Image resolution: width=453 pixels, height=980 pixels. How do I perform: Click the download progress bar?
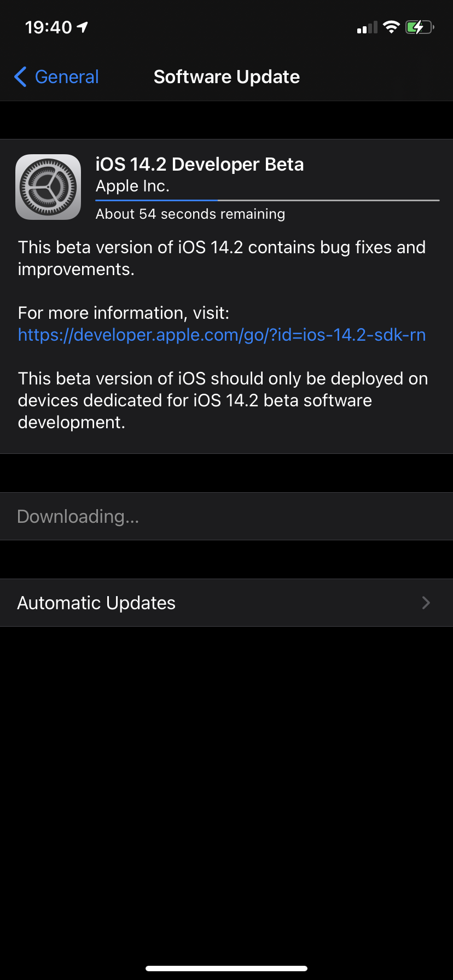coord(268,201)
